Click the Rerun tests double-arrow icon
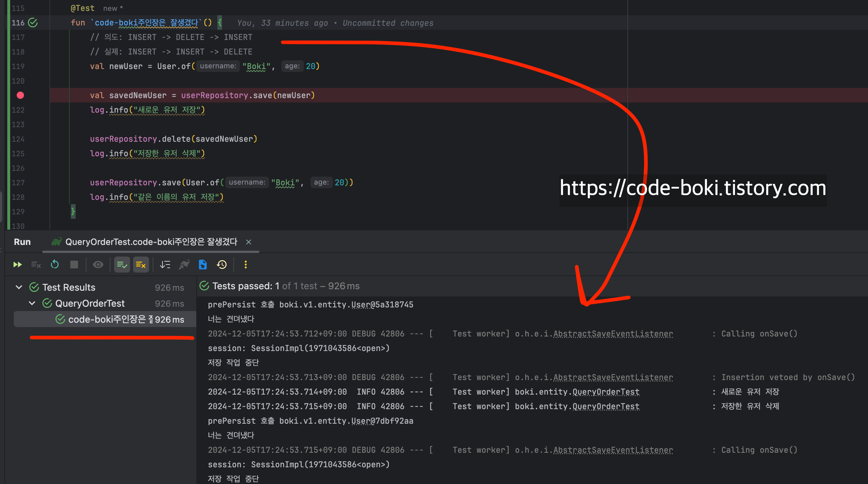The width and height of the screenshot is (868, 484). [x=17, y=265]
